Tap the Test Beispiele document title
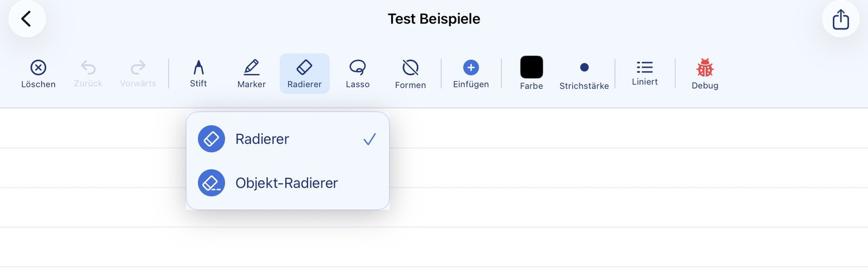The height and width of the screenshot is (270, 868). pos(434,19)
